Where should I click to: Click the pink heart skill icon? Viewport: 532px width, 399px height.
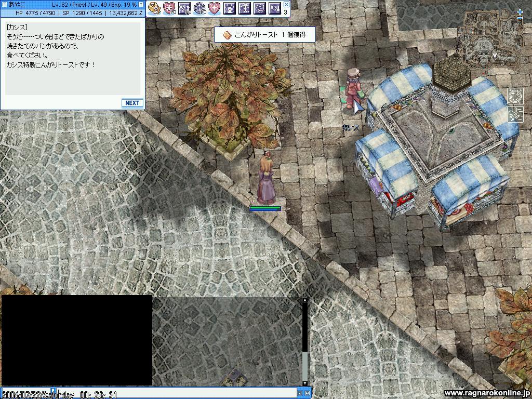[215, 8]
